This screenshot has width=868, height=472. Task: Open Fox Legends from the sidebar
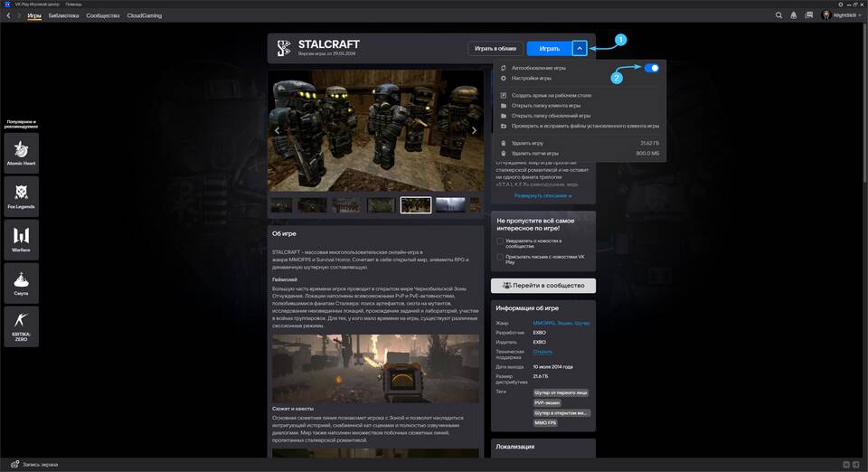tap(21, 194)
